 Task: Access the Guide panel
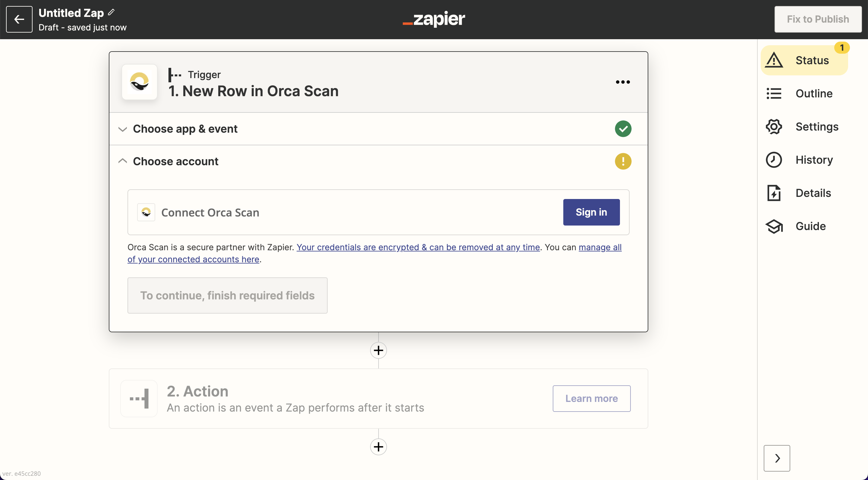[810, 226]
